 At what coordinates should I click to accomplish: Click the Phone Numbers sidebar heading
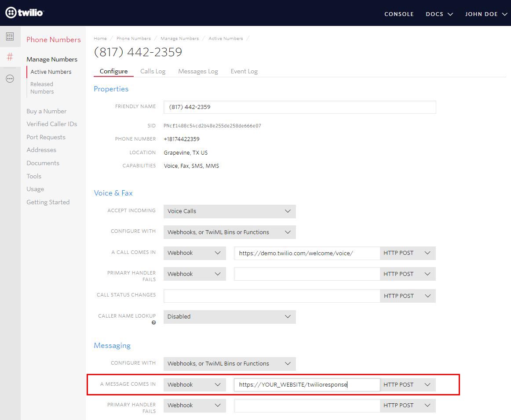(54, 40)
